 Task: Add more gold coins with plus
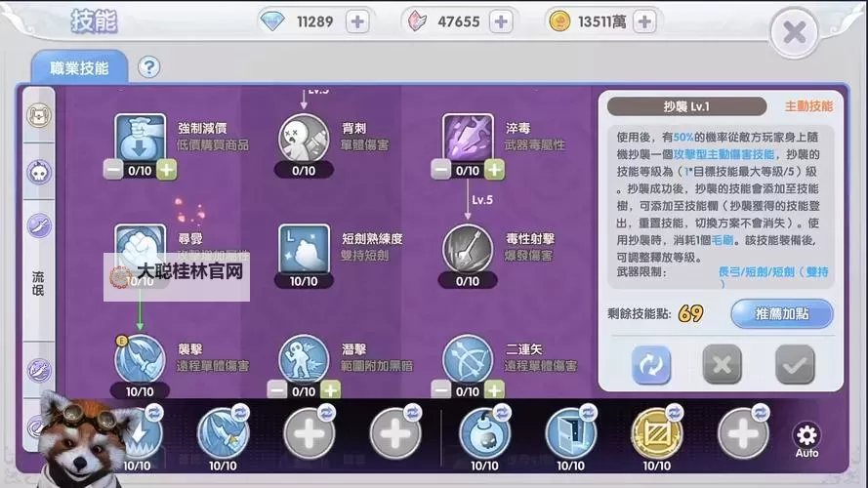tap(644, 22)
